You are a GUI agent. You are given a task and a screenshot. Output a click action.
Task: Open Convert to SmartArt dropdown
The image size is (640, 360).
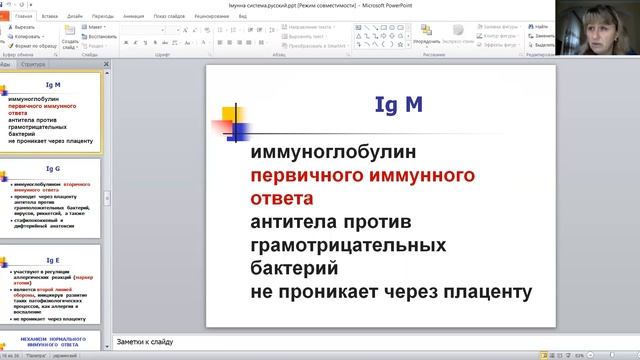(x=315, y=46)
